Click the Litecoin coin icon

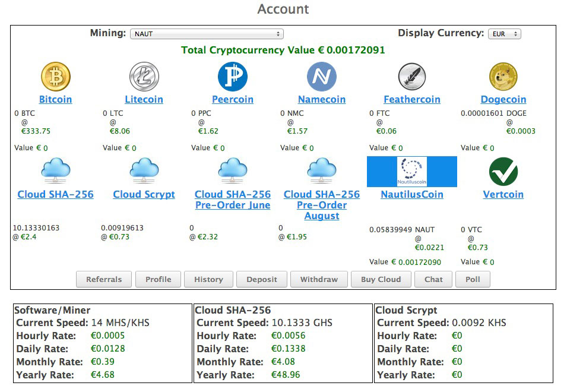click(144, 76)
